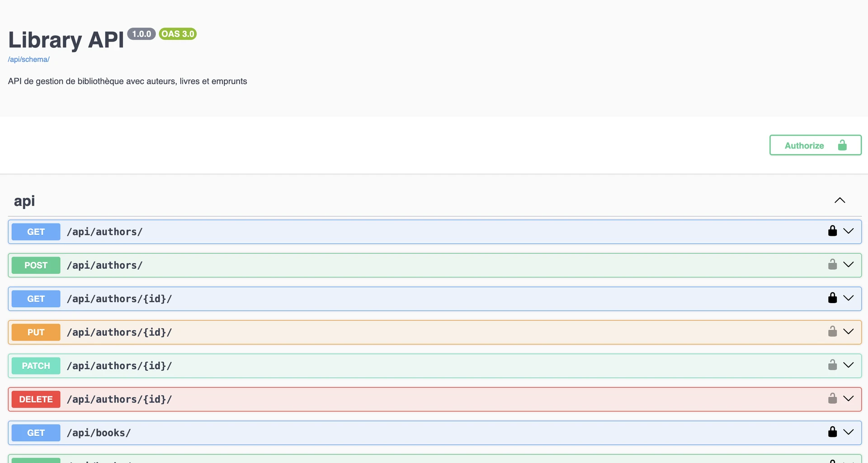Screen dimensions: 868x463
Task: Click the Authorize button
Action: point(815,145)
